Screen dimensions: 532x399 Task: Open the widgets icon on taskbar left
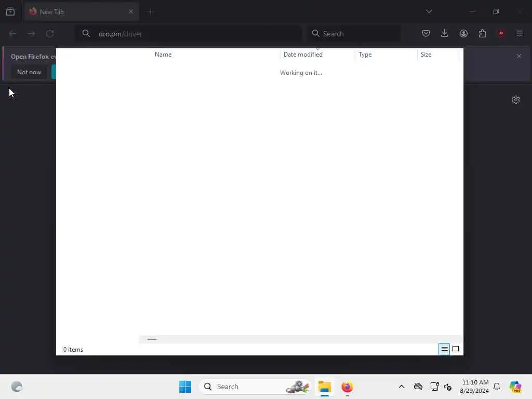point(17,387)
